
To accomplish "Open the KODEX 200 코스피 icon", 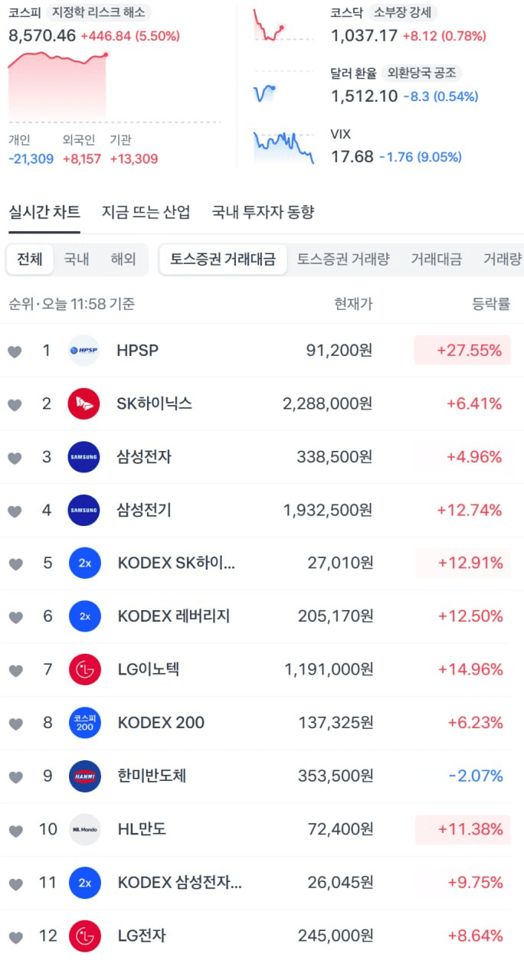I will (84, 723).
